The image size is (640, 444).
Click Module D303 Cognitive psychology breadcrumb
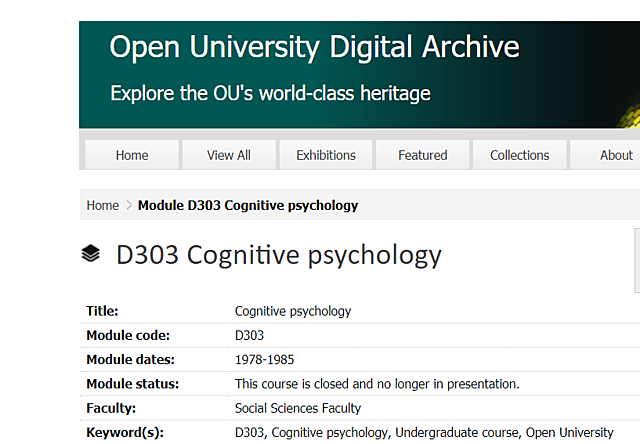pyautogui.click(x=248, y=205)
